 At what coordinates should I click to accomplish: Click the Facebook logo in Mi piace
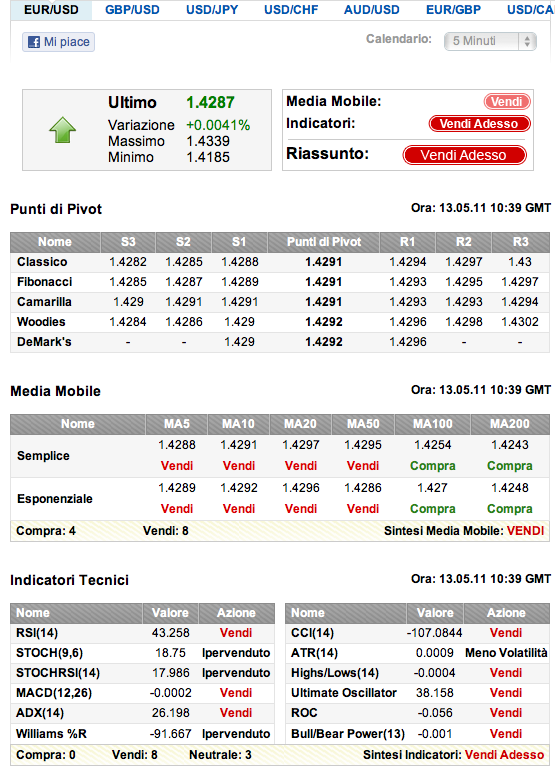[34, 42]
